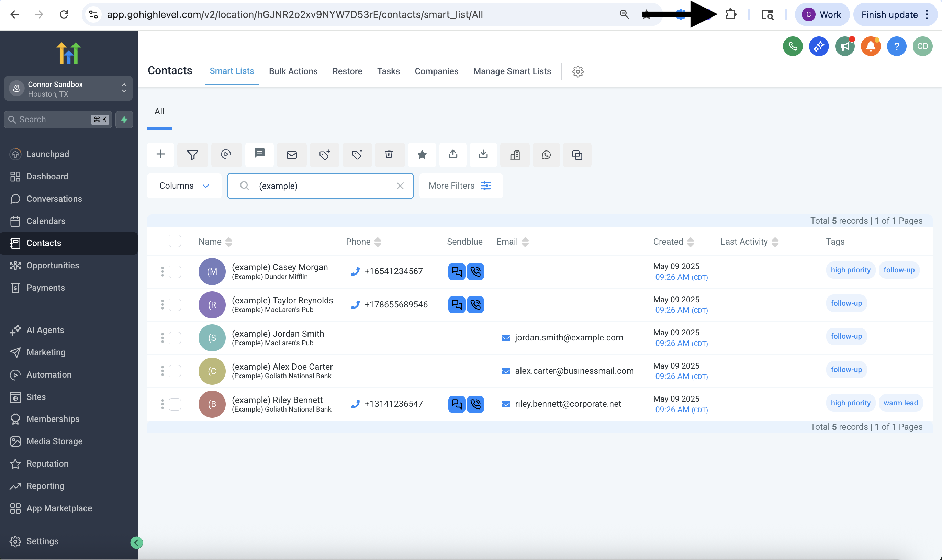Open Riley Bennett row options menu
The height and width of the screenshot is (560, 942).
coord(162,404)
